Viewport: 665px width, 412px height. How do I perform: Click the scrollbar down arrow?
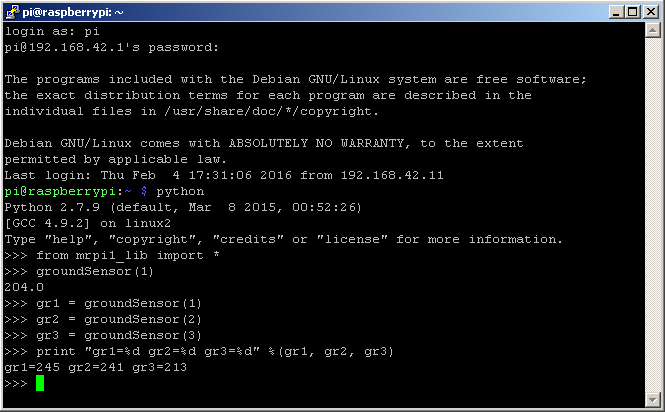click(652, 397)
